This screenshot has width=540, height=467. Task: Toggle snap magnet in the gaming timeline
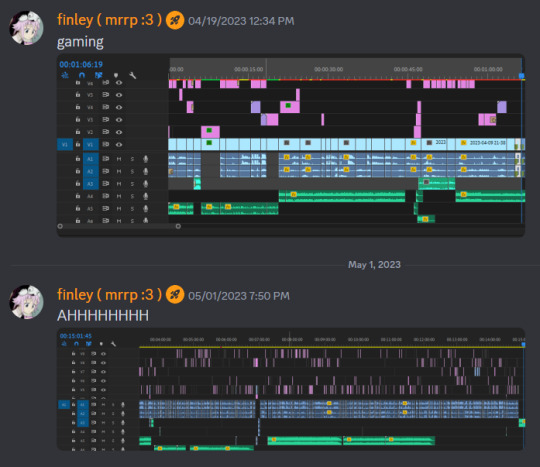[x=82, y=75]
